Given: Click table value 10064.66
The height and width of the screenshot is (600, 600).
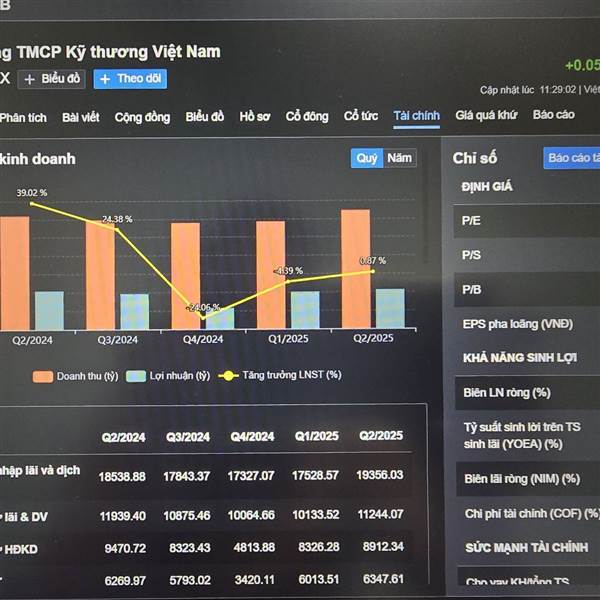Looking at the screenshot, I should click(251, 515).
